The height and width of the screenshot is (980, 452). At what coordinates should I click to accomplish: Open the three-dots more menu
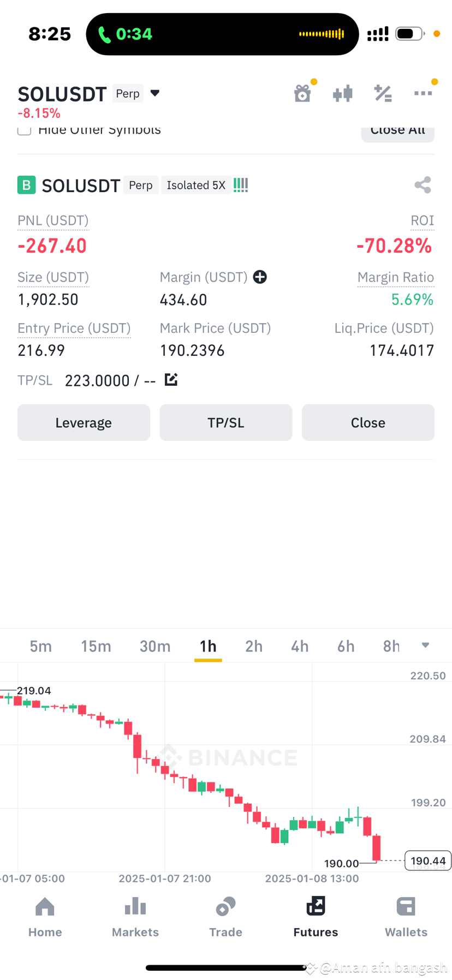pyautogui.click(x=423, y=94)
